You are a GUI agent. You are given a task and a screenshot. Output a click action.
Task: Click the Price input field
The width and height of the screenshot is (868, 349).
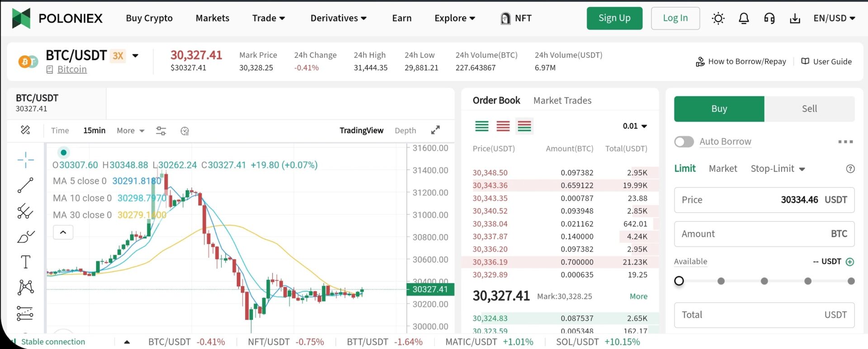click(764, 200)
